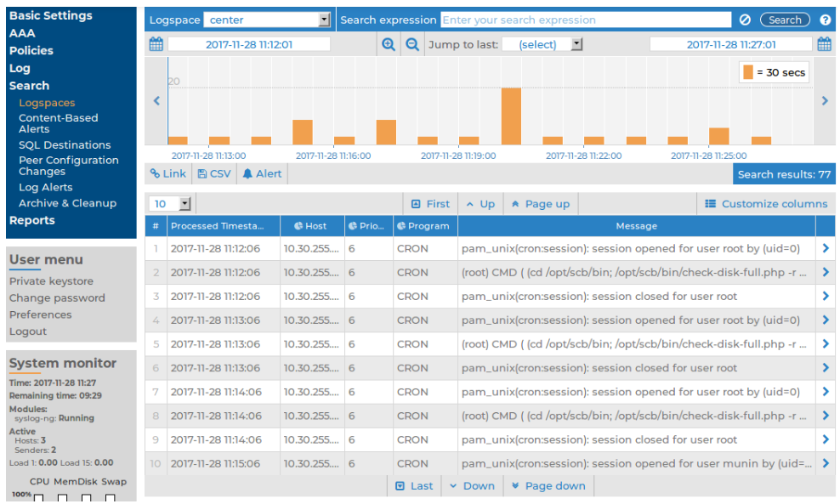Click the Page up button

click(541, 203)
